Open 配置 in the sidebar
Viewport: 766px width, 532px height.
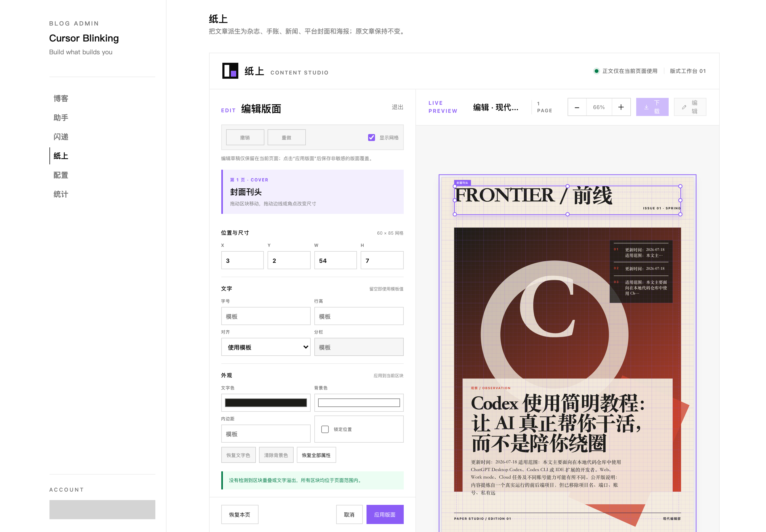tap(61, 175)
